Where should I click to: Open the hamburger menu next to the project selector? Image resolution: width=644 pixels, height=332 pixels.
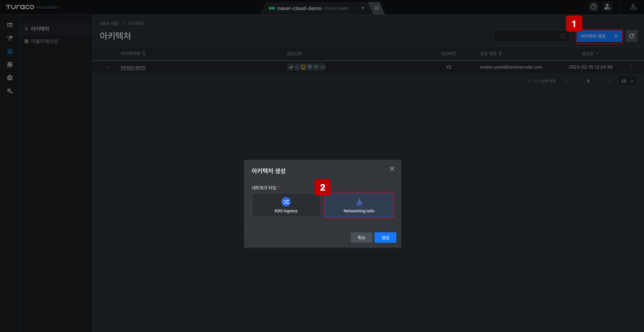pyautogui.click(x=376, y=8)
